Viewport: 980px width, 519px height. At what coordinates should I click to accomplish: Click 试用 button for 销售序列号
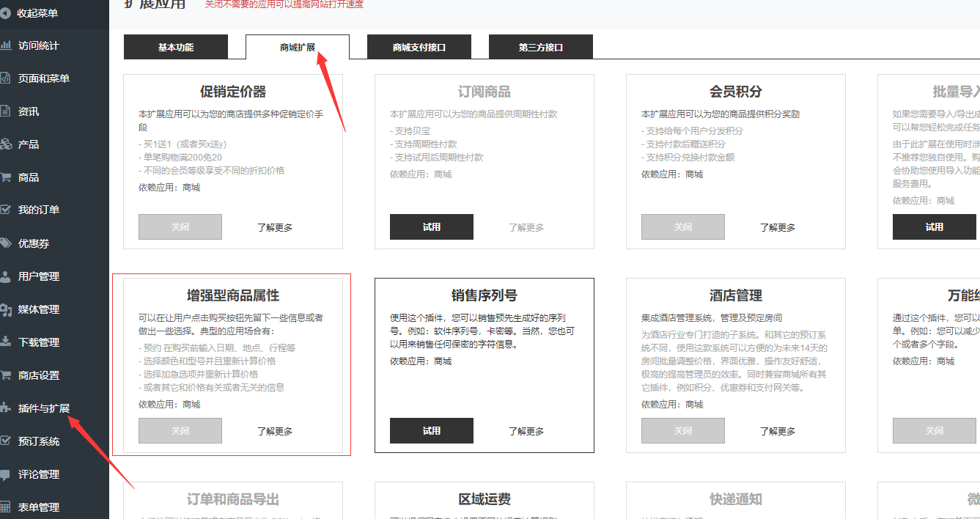[432, 431]
